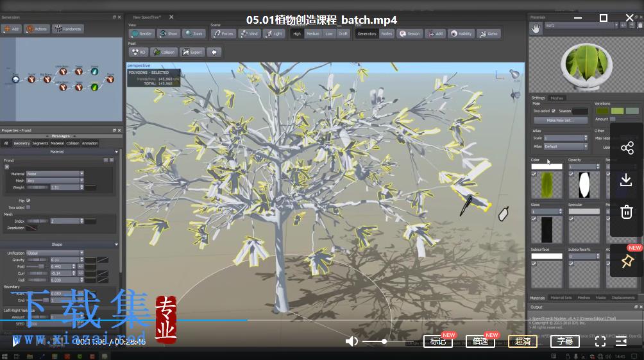Click the Zoom view button

tap(194, 34)
